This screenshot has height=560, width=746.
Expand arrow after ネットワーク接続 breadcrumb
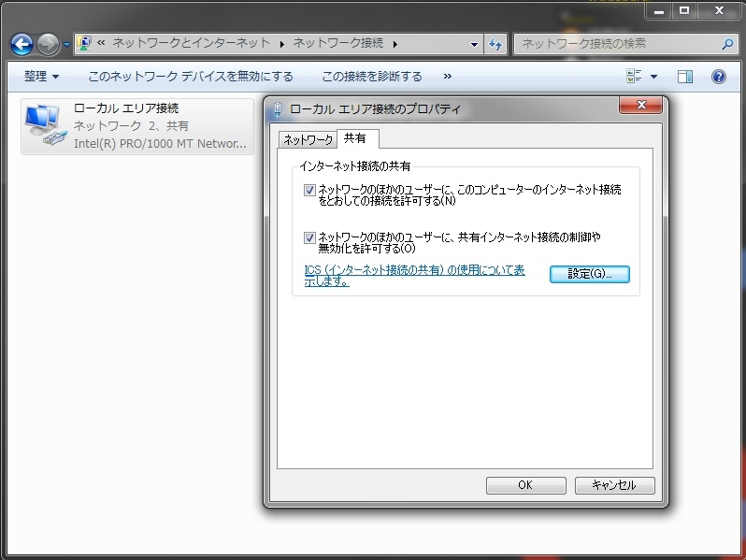(x=395, y=44)
